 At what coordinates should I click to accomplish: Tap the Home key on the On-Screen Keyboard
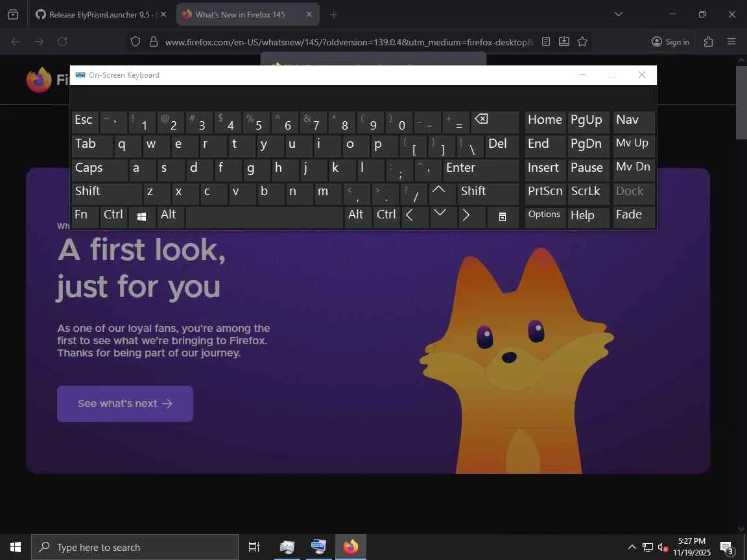(x=545, y=122)
